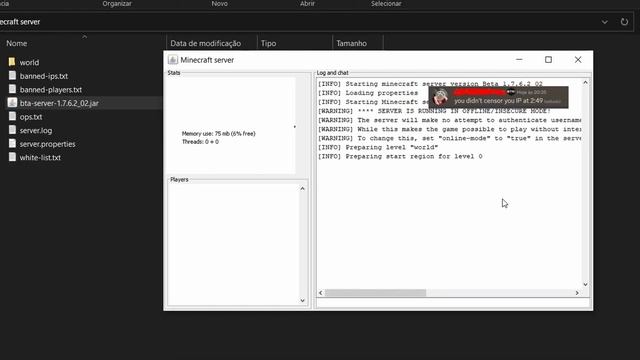The height and width of the screenshot is (360, 640).
Task: Click the bta-server jar file icon
Action: pyautogui.click(x=12, y=103)
